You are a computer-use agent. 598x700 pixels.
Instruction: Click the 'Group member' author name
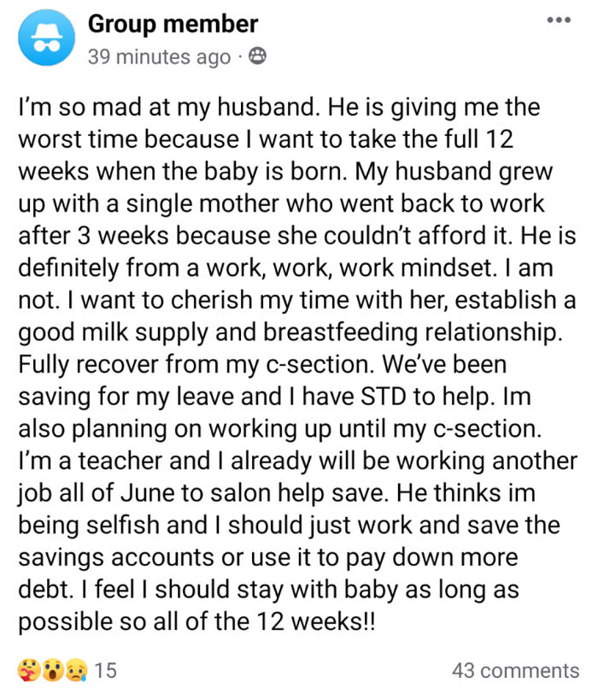click(173, 24)
